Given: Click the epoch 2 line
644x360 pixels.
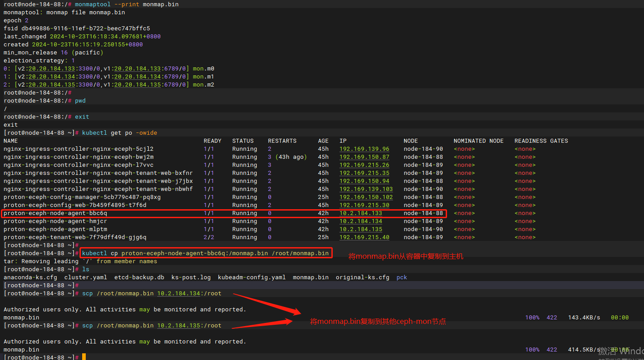Looking at the screenshot, I should (16, 21).
